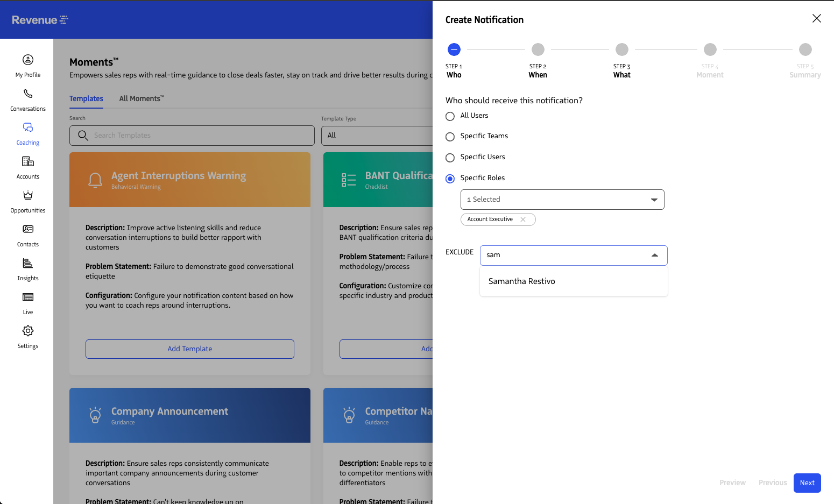The height and width of the screenshot is (504, 834).
Task: Open Settings gear icon
Action: click(x=28, y=331)
